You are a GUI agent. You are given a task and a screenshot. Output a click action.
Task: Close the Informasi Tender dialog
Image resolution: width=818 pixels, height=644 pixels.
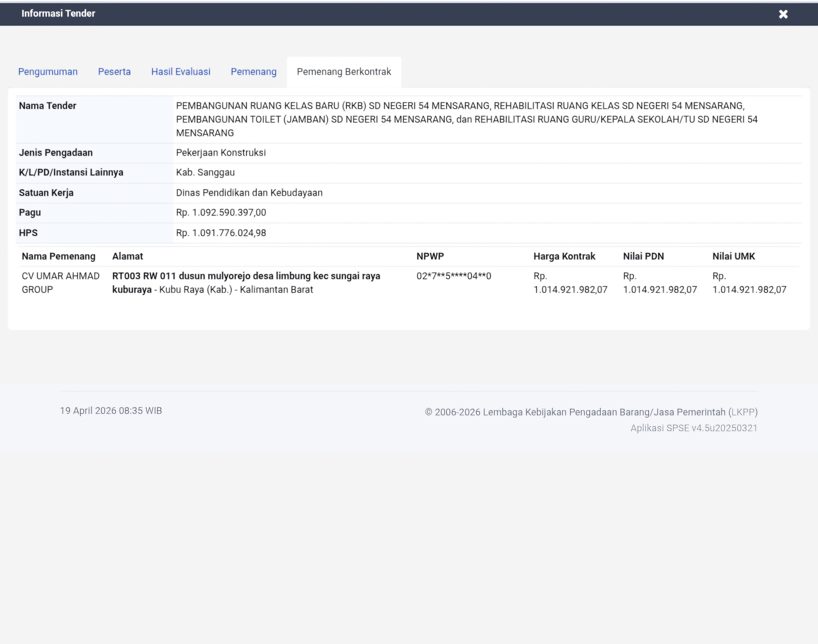[783, 14]
